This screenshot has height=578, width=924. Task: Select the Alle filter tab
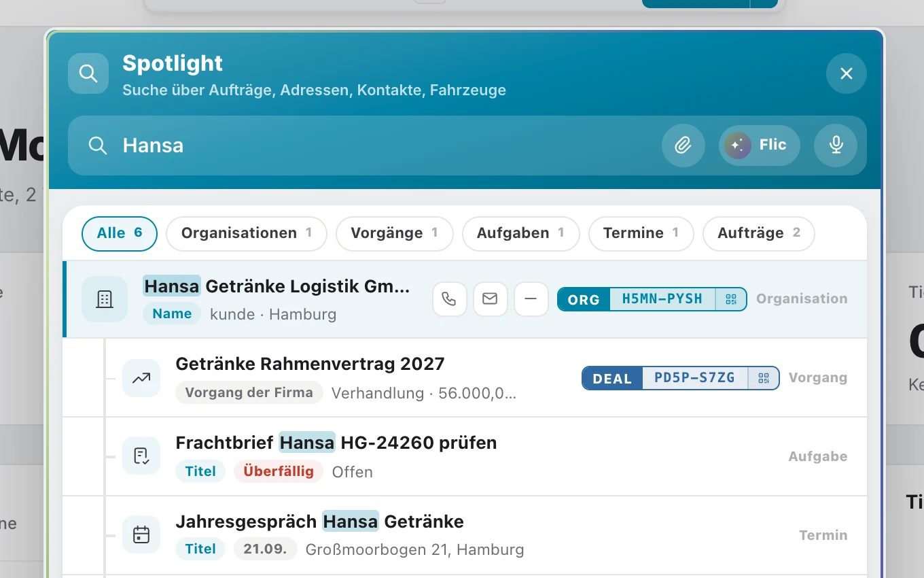click(x=120, y=233)
